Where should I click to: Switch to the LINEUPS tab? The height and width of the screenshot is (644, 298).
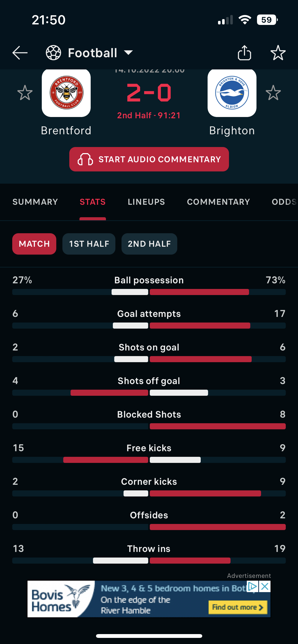point(146,202)
